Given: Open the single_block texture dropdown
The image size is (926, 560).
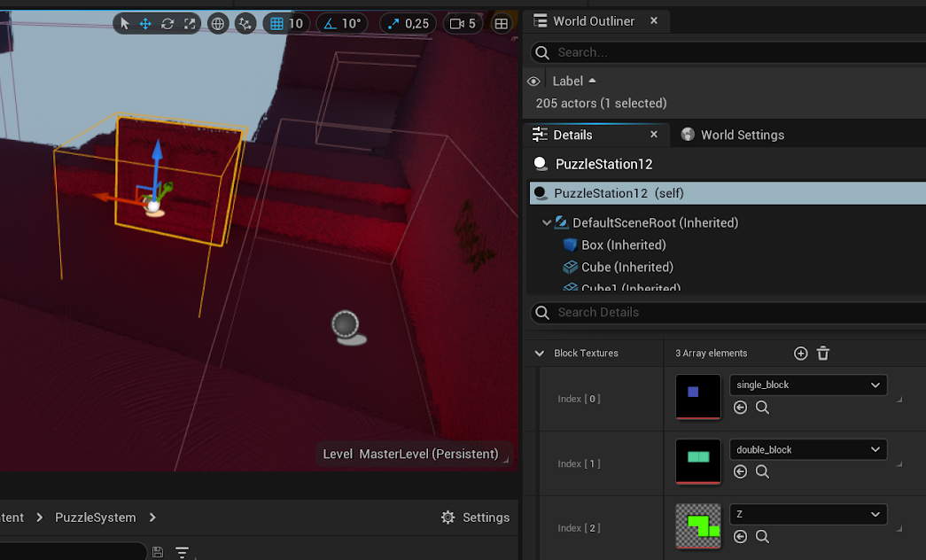Looking at the screenshot, I should (x=807, y=385).
